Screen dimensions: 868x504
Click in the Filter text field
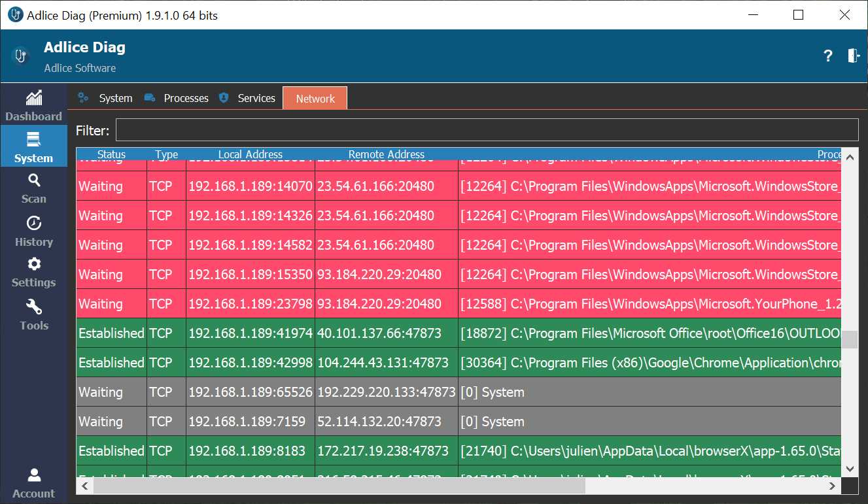[487, 130]
